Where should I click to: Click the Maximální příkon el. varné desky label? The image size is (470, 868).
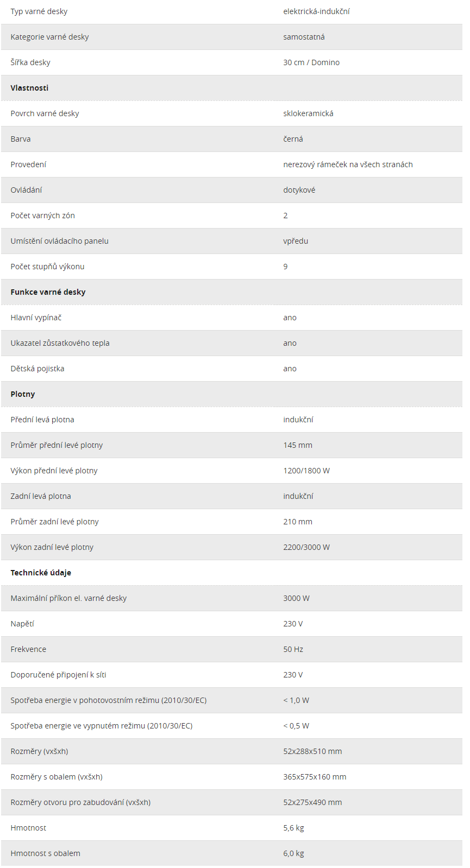click(68, 598)
